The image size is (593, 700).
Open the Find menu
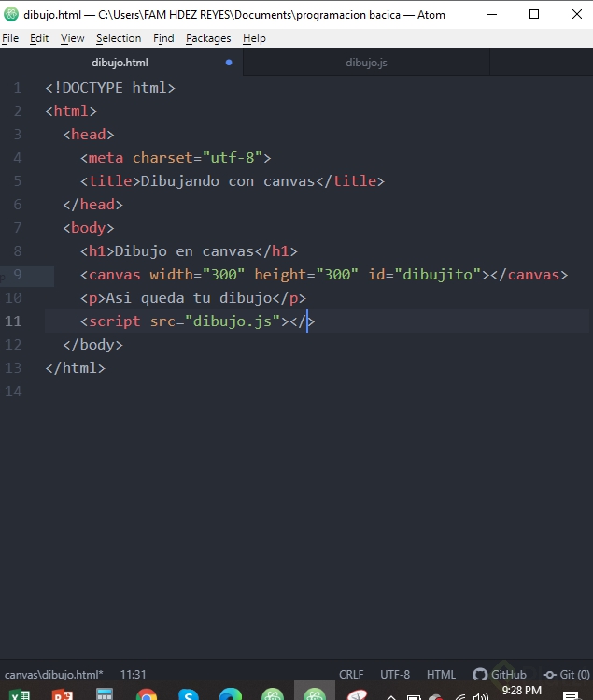[x=163, y=38]
